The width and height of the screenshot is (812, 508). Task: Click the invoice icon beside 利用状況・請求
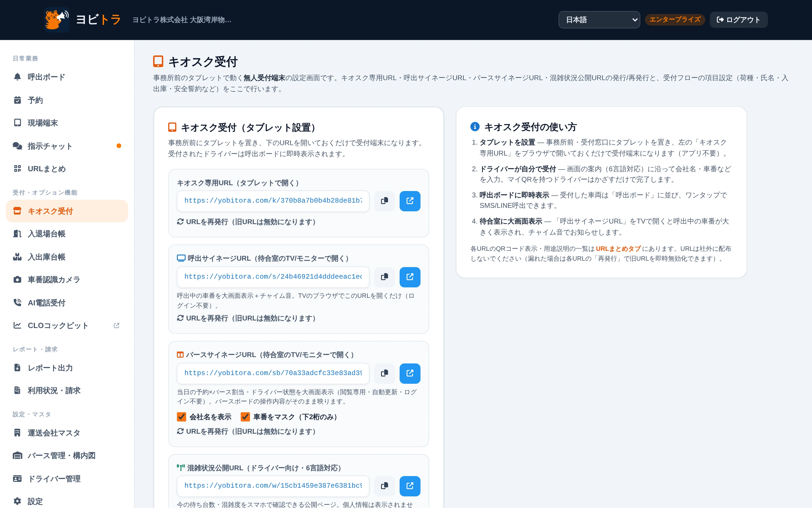pyautogui.click(x=17, y=390)
